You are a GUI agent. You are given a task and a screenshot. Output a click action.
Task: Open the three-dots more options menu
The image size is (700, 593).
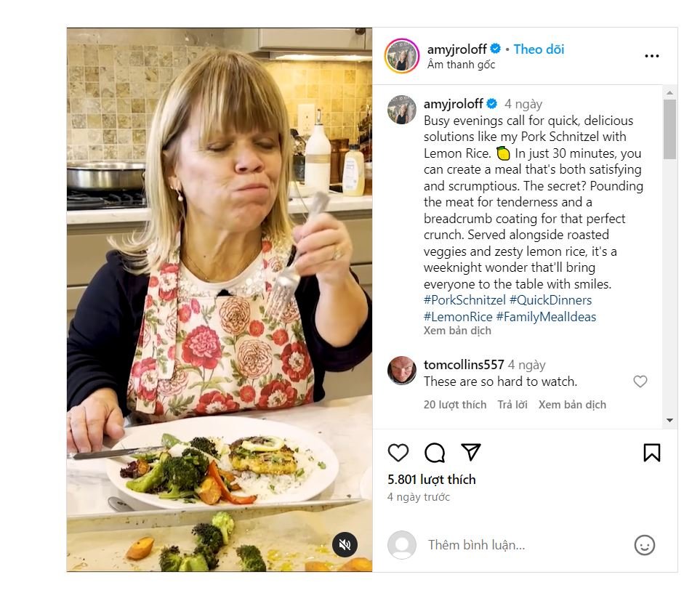(x=651, y=56)
